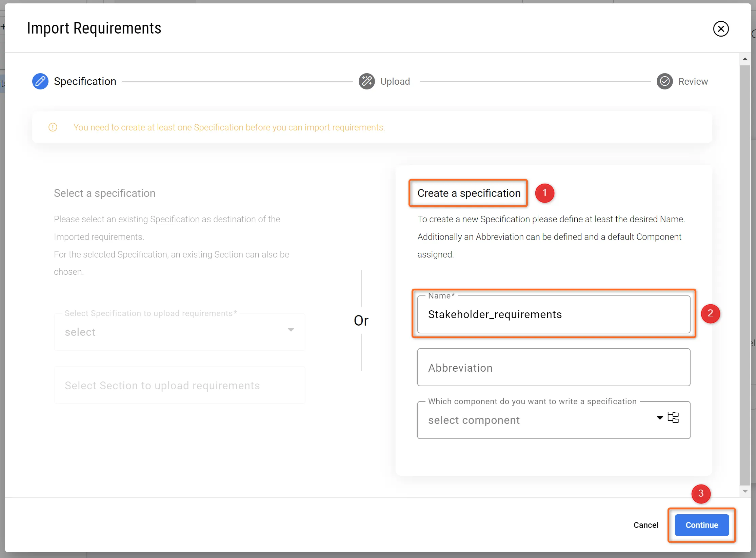Open the component tree hierarchy icon

coord(673,417)
